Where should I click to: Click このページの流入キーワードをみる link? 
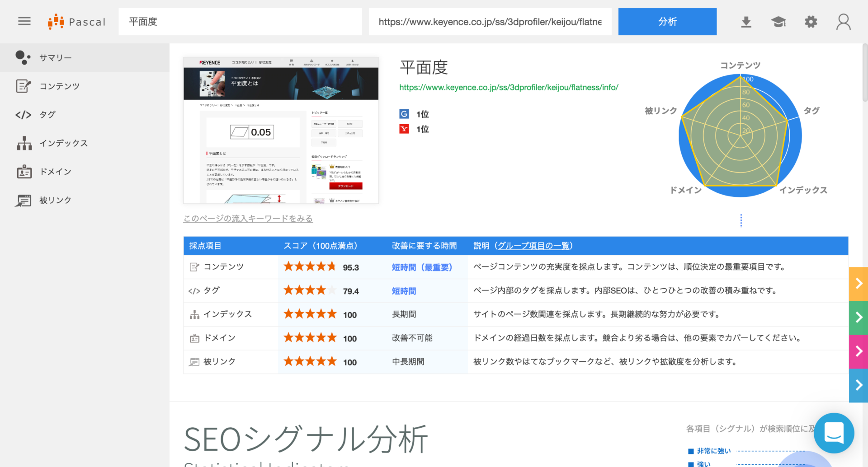(248, 219)
